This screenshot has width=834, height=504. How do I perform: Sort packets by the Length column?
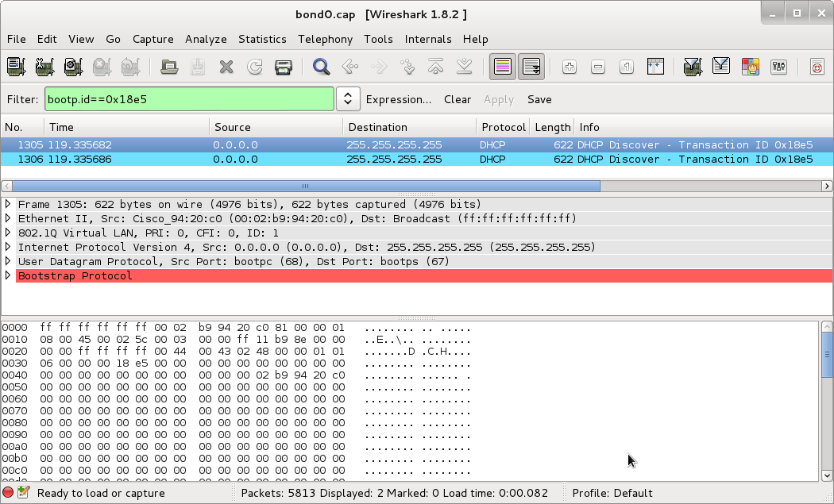click(x=552, y=127)
